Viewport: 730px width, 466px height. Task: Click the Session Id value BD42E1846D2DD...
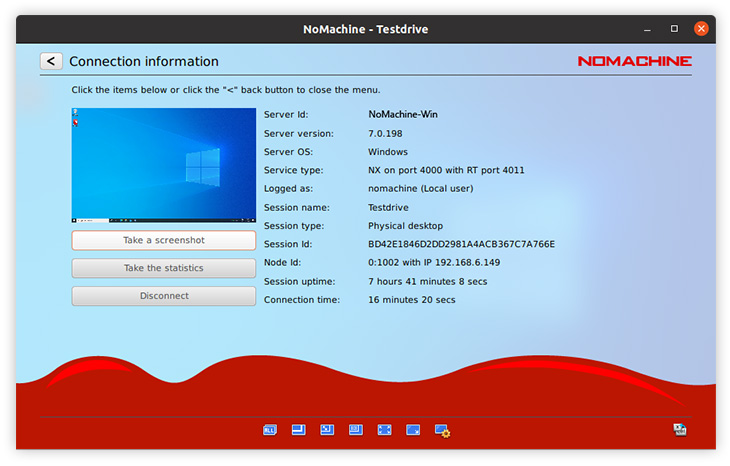click(461, 244)
